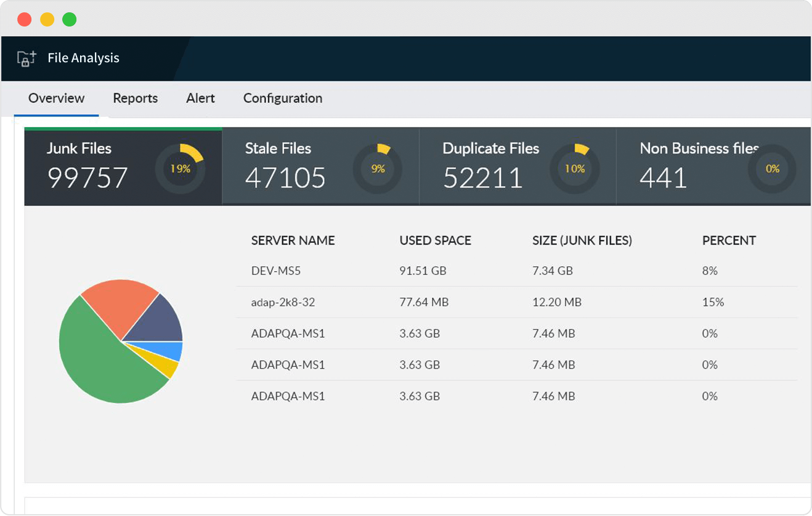Sort by the SERVER NAME column header
This screenshot has width=812, height=516.
coord(293,240)
